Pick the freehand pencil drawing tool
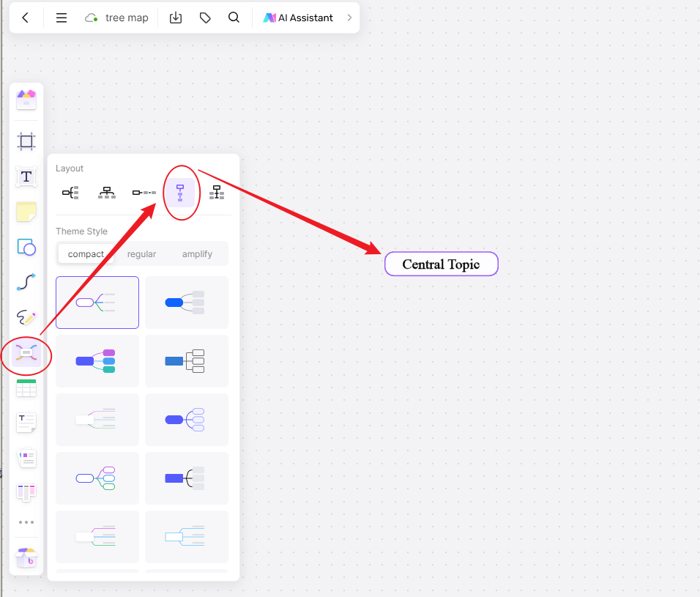The image size is (700, 597). (26, 318)
